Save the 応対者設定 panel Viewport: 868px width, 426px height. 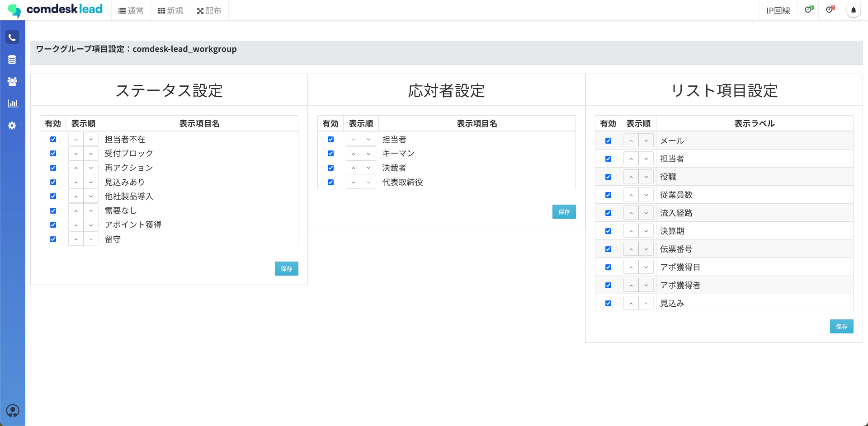pos(564,212)
